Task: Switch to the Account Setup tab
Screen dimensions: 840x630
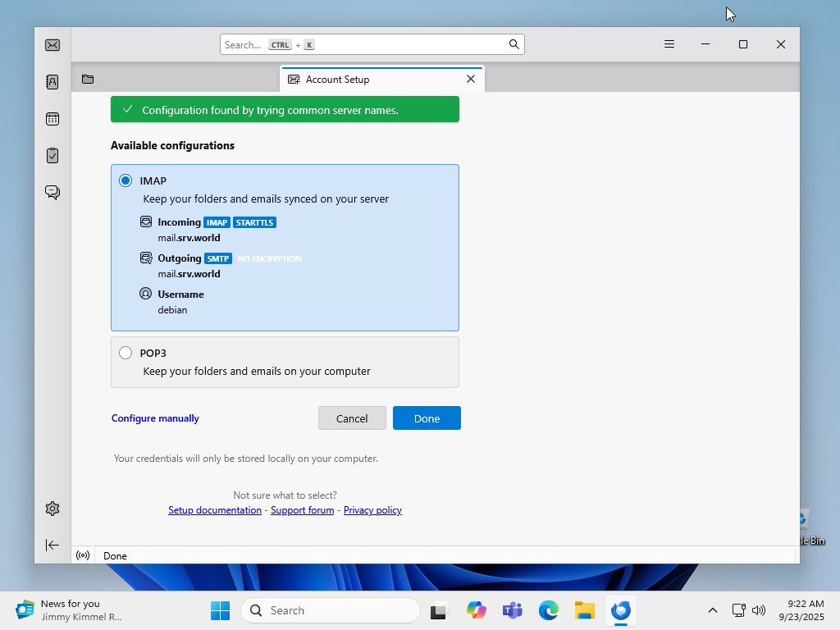Action: (x=369, y=80)
